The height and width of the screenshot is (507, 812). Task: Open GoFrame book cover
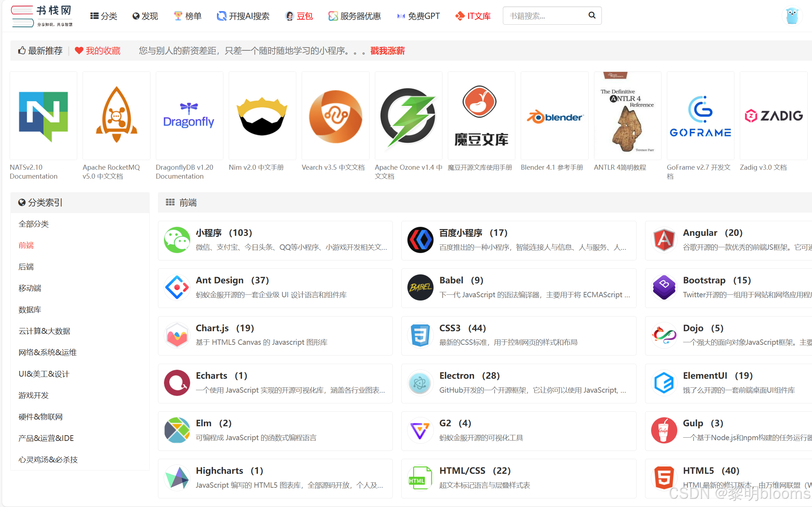coord(700,116)
